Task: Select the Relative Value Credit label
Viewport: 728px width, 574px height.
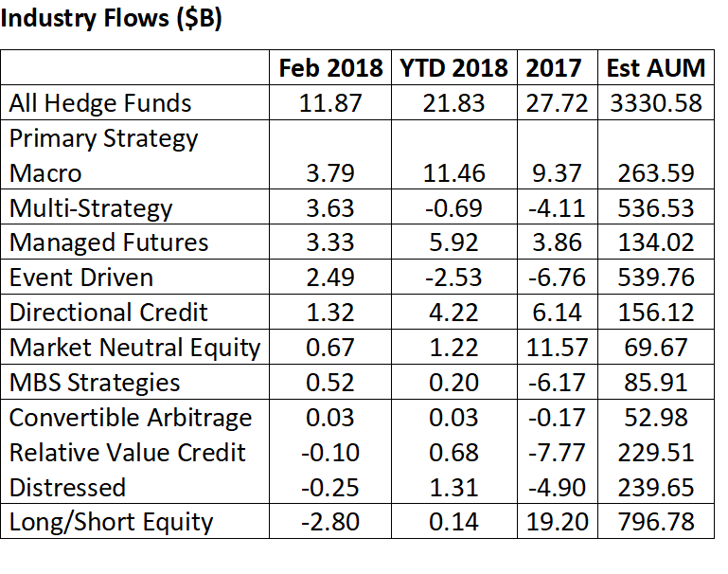Action: pos(128,453)
